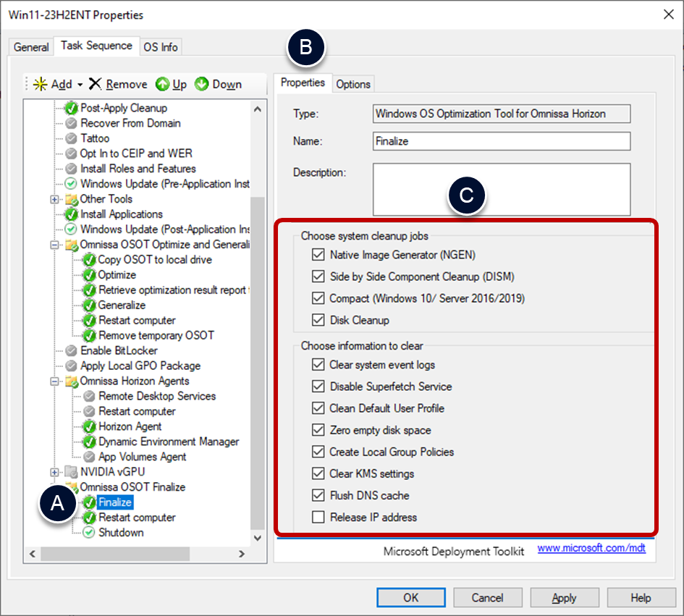The image size is (684, 616).
Task: Enable the Release IP address checkbox
Action: coord(318,518)
